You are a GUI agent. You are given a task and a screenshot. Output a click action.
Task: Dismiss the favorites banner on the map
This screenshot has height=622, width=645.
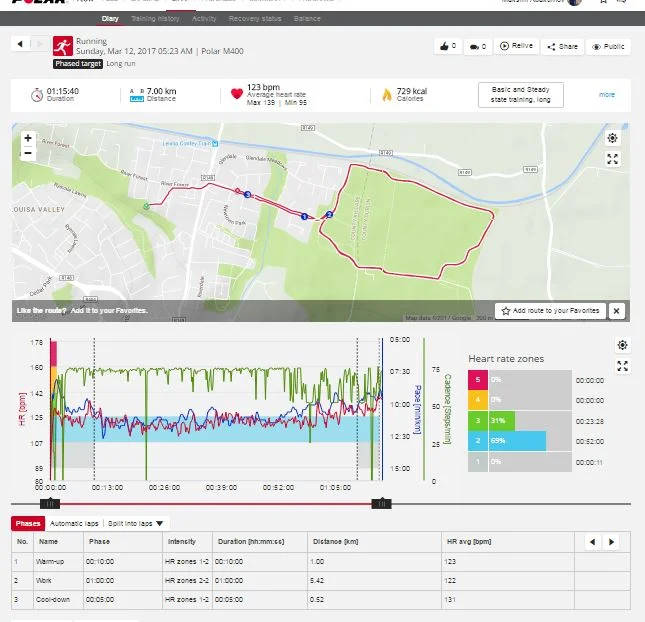click(616, 311)
